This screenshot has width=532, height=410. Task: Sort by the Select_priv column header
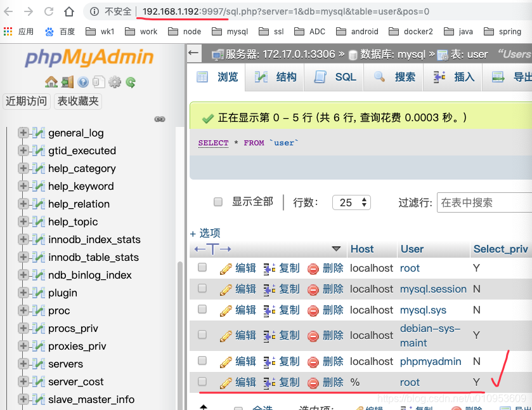pos(501,249)
